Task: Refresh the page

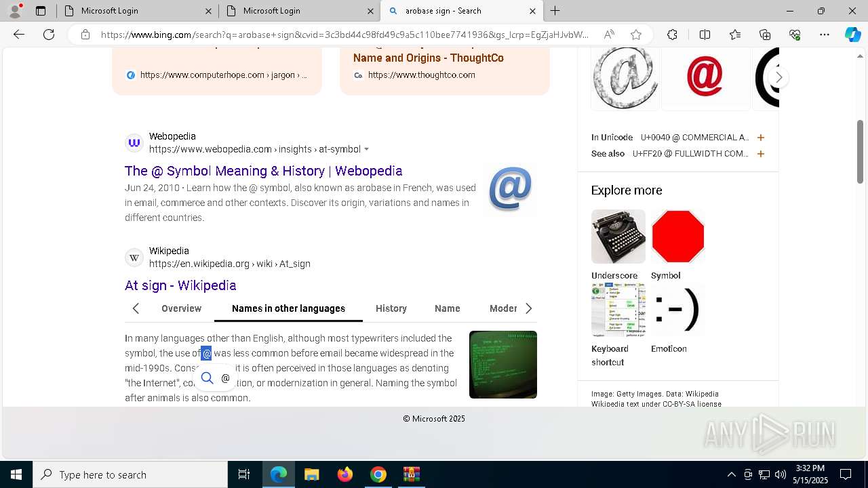Action: [x=49, y=35]
